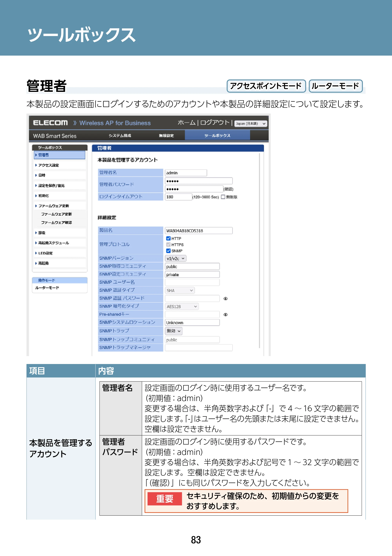This screenshot has height=556, width=392.
Task: Click the ELECOM logo
Action: coord(50,123)
